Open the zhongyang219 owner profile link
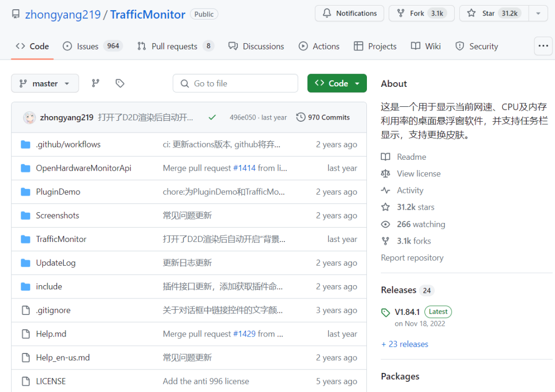This screenshot has height=392, width=555. (63, 14)
